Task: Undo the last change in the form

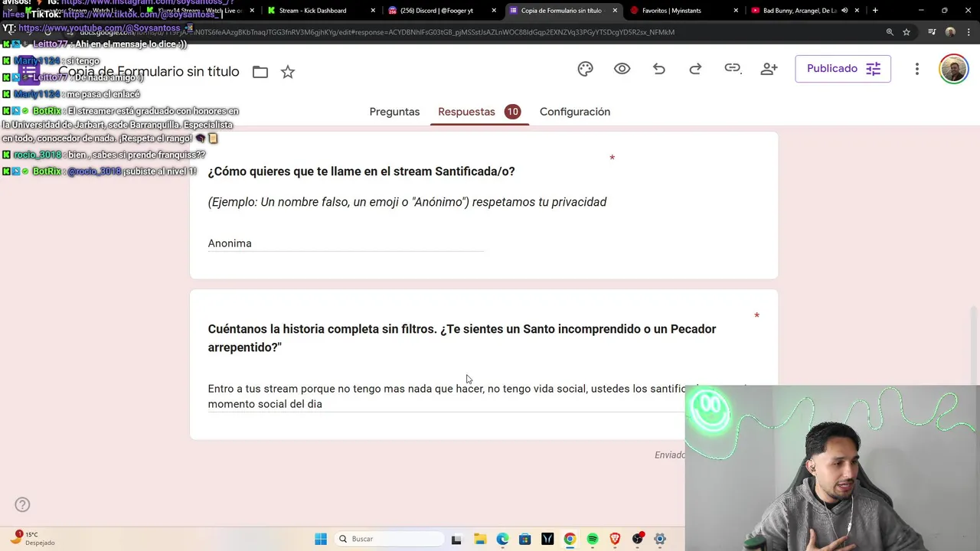Action: pos(658,69)
